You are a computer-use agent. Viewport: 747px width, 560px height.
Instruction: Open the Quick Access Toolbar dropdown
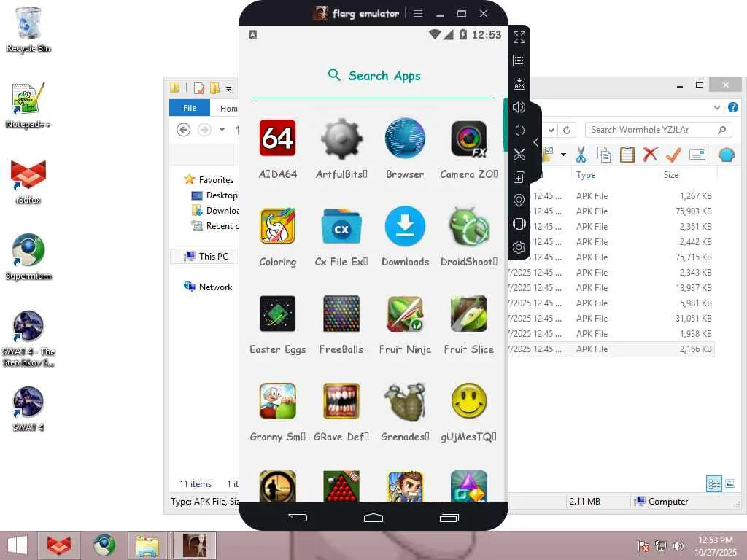[228, 88]
